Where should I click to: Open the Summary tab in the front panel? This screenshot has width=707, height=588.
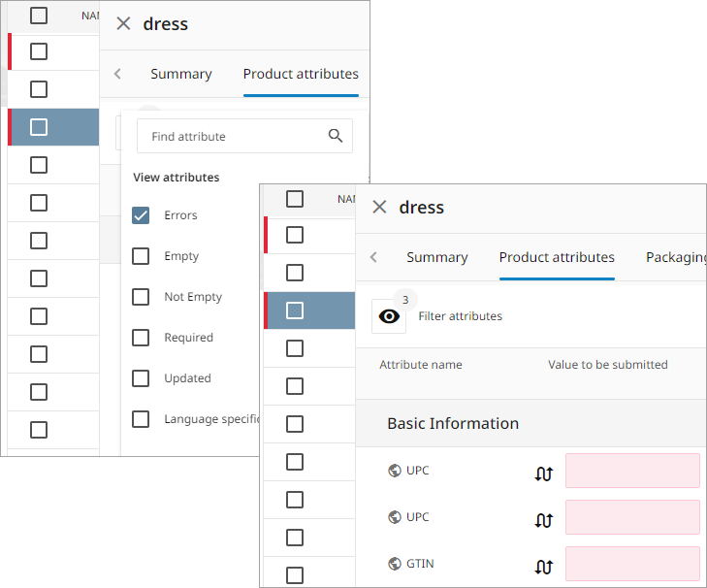pos(437,257)
